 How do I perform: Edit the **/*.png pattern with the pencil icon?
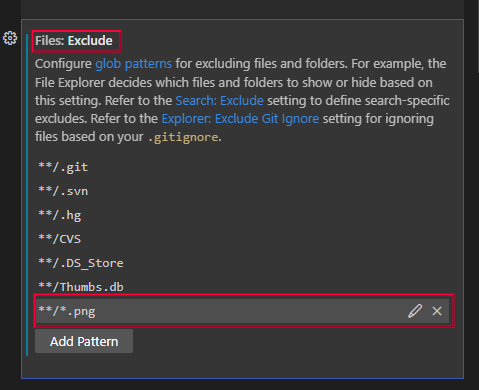415,311
